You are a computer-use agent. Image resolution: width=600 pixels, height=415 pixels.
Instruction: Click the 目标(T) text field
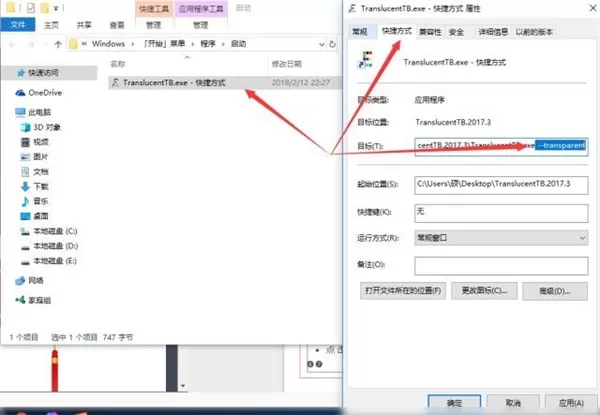tap(501, 146)
